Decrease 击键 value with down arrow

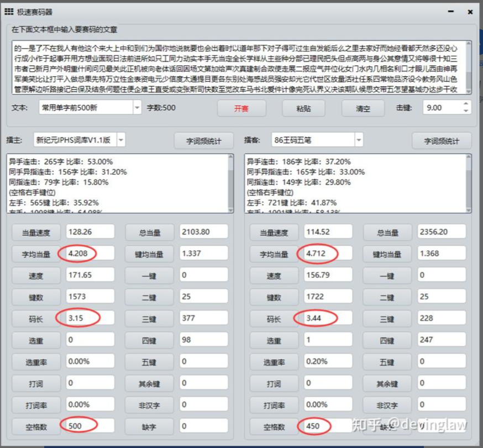click(x=466, y=111)
